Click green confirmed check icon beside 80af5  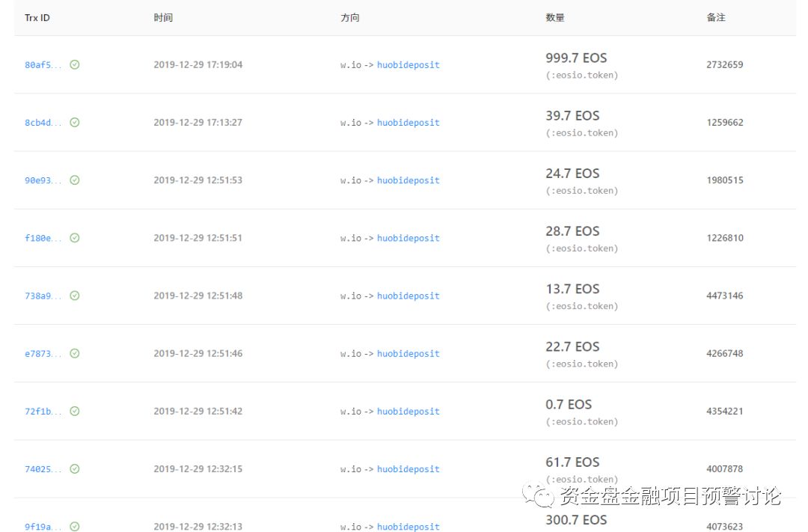[75, 64]
